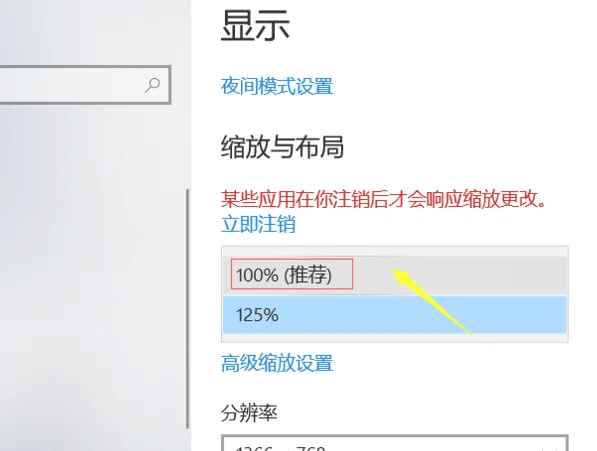Click the 分辨率 label
Viewport: 597px width, 451px height.
[x=249, y=413]
